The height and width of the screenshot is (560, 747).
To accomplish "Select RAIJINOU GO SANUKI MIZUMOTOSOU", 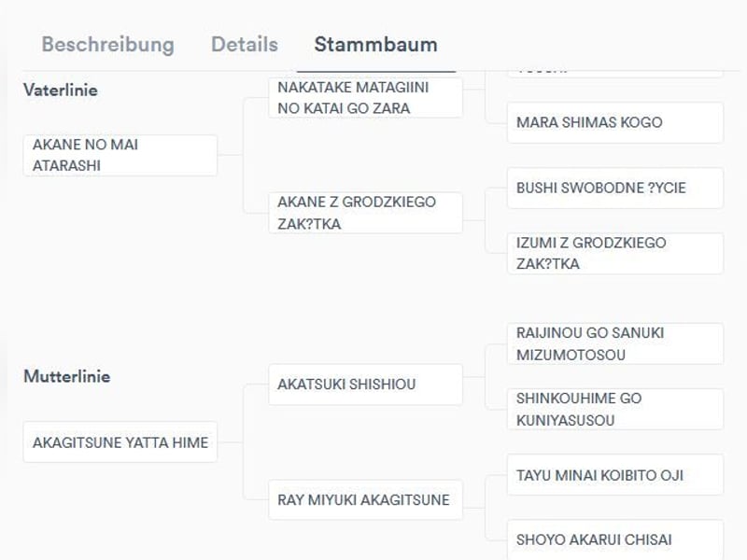I will pos(614,343).
